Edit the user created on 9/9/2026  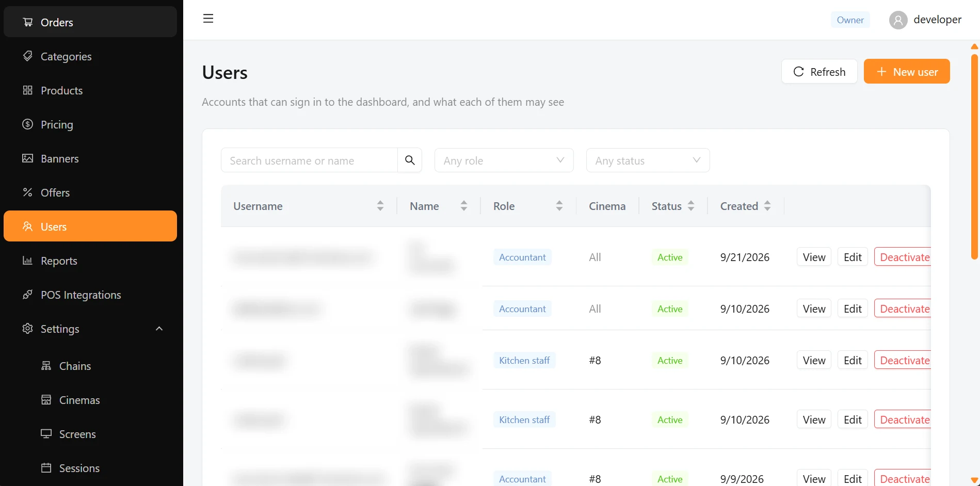[x=853, y=478]
